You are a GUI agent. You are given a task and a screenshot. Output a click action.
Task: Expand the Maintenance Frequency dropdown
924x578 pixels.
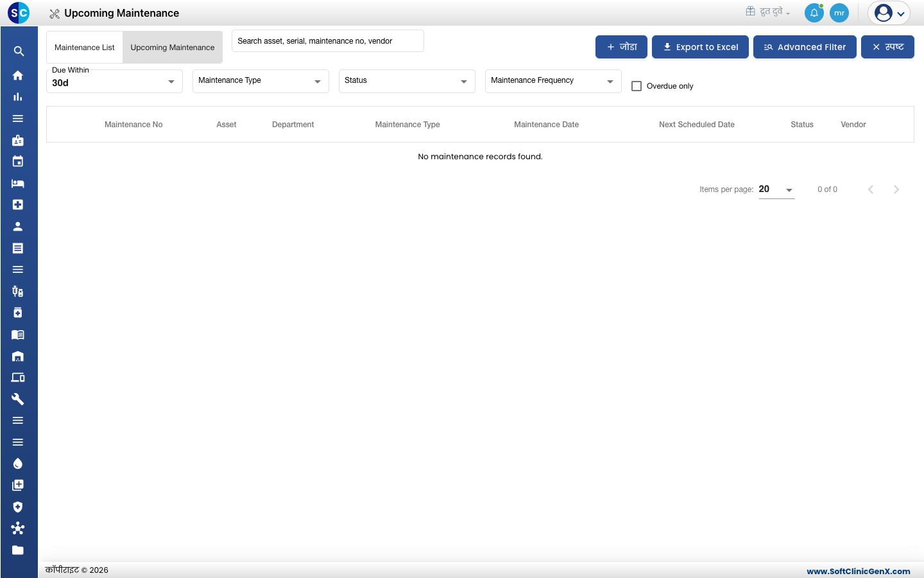coord(553,81)
